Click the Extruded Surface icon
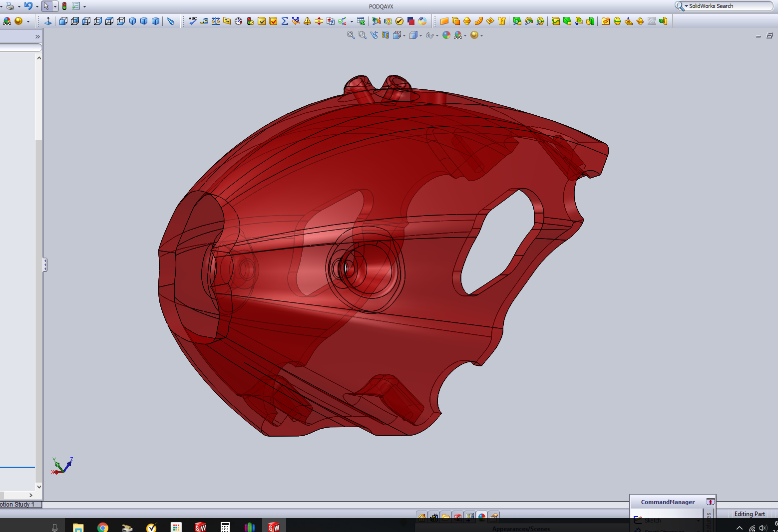The width and height of the screenshot is (778, 532). click(x=444, y=21)
